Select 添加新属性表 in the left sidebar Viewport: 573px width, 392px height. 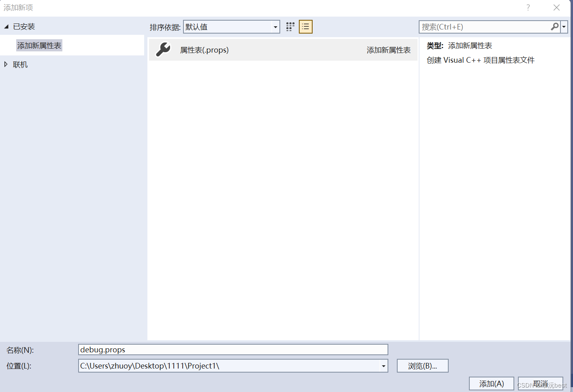coord(39,45)
